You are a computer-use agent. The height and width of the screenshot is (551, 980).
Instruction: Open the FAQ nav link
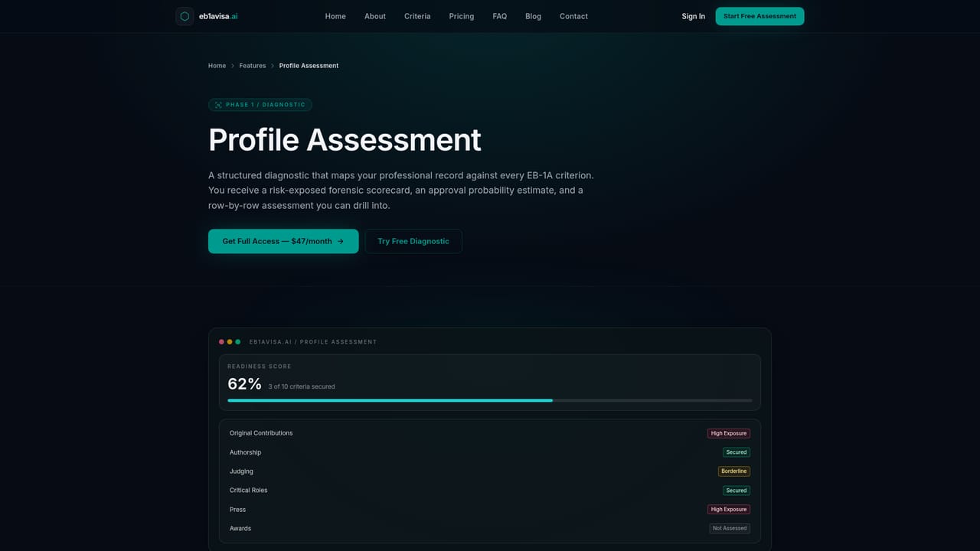point(500,16)
